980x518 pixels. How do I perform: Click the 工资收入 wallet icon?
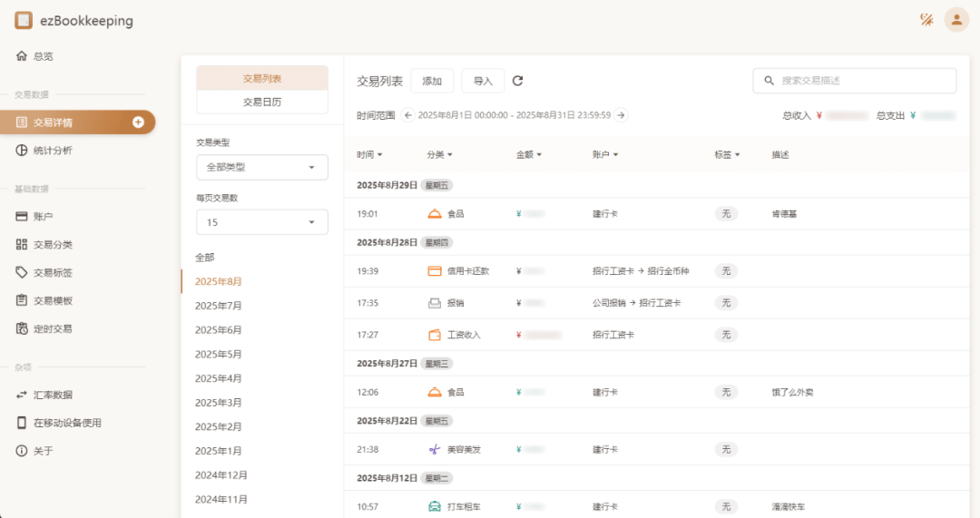coord(435,335)
